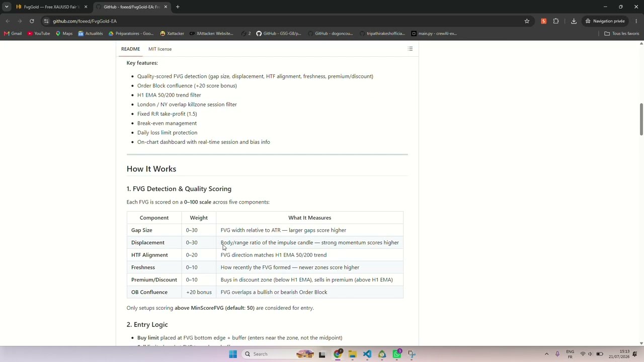Screen dimensions: 644x362
Task: Click the 'HTF Alignment' table cell
Action: coord(154,255)
